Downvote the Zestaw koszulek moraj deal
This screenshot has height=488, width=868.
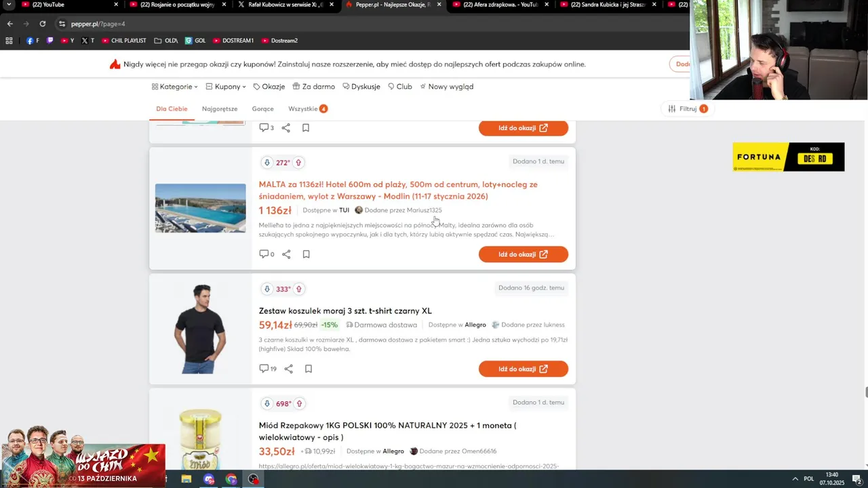click(267, 289)
